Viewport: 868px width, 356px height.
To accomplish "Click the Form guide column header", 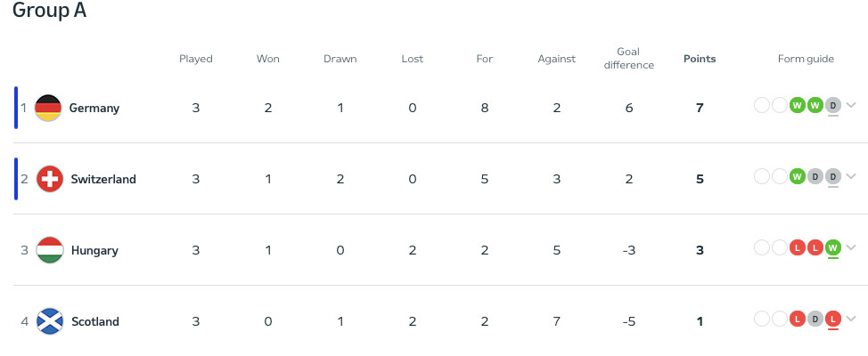I will 806,59.
